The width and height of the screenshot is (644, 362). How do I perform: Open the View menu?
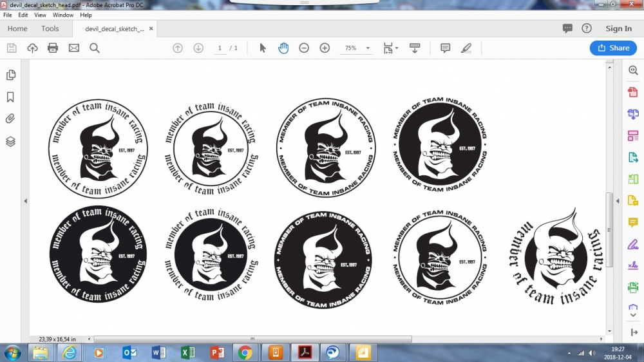pos(40,15)
